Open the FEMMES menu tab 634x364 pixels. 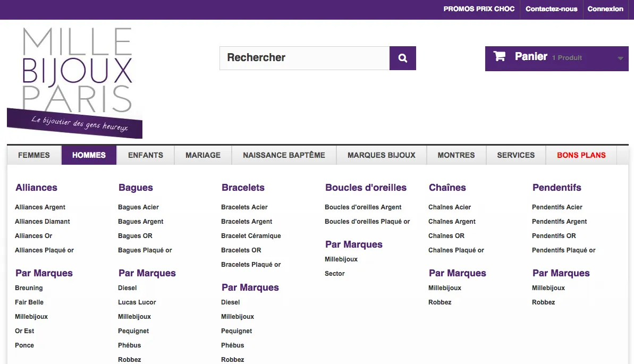pyautogui.click(x=34, y=155)
